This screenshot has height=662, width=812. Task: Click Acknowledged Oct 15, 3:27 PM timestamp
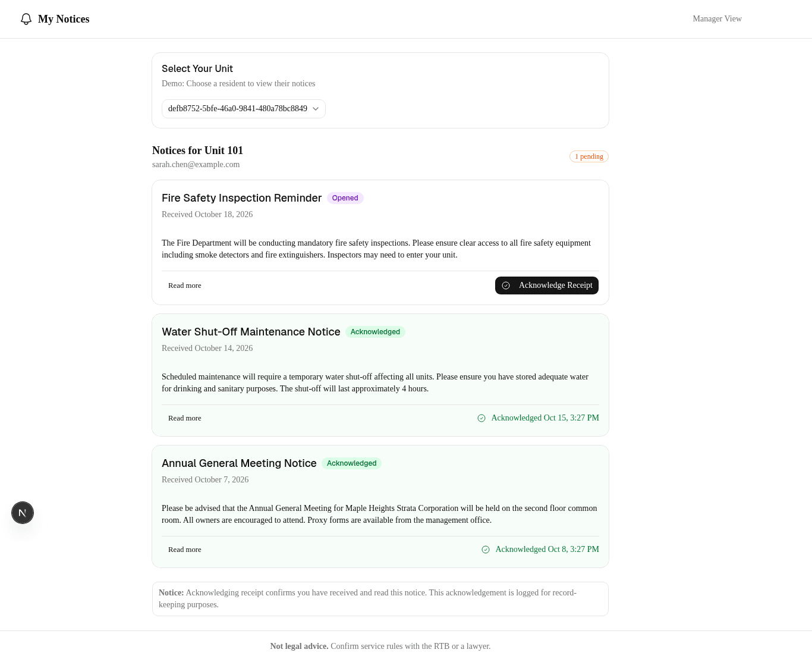click(x=545, y=418)
